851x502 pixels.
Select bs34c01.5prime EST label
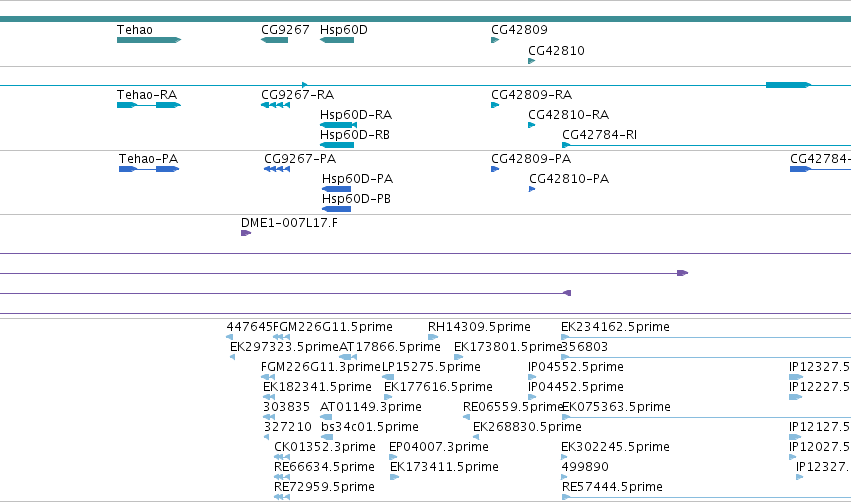point(370,427)
